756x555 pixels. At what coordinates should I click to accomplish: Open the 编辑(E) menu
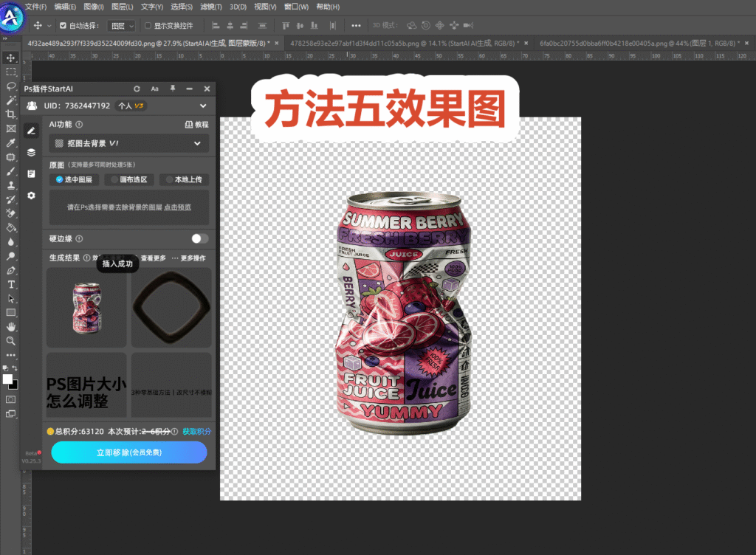pos(65,7)
